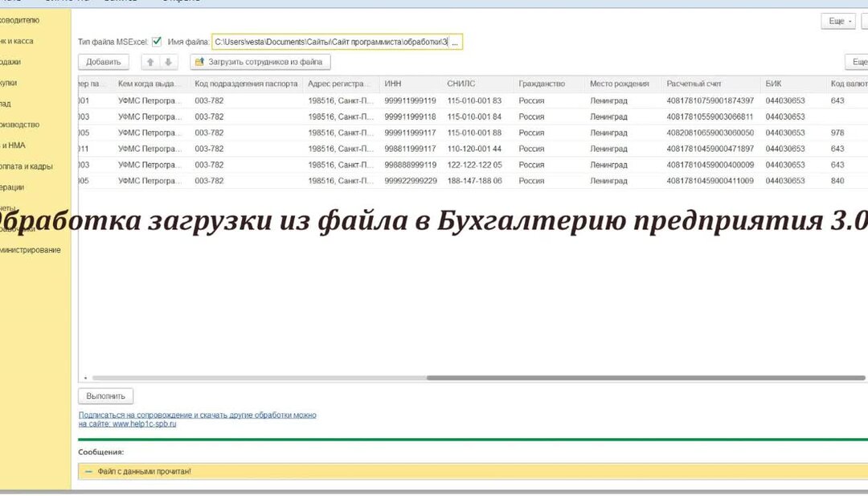Image resolution: width=868 pixels, height=496 pixels.
Task: Open the 'ОС и НМА' sidebar section
Action: [x=13, y=146]
